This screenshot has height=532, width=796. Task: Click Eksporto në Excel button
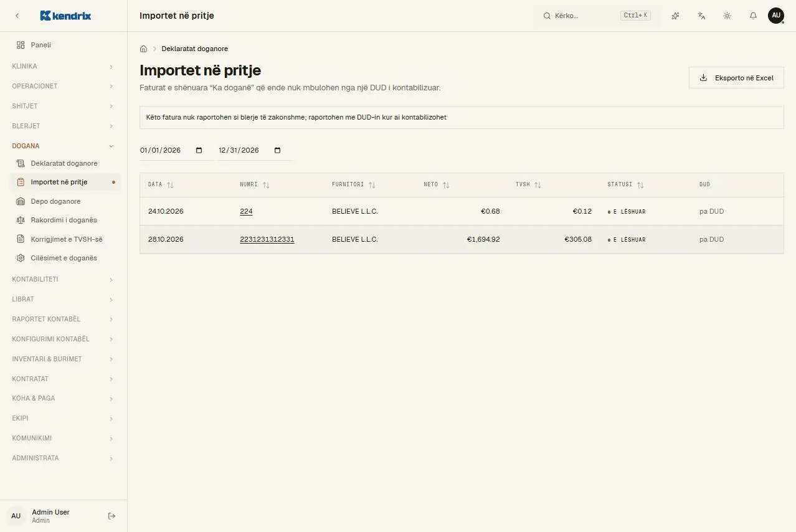[x=736, y=78]
